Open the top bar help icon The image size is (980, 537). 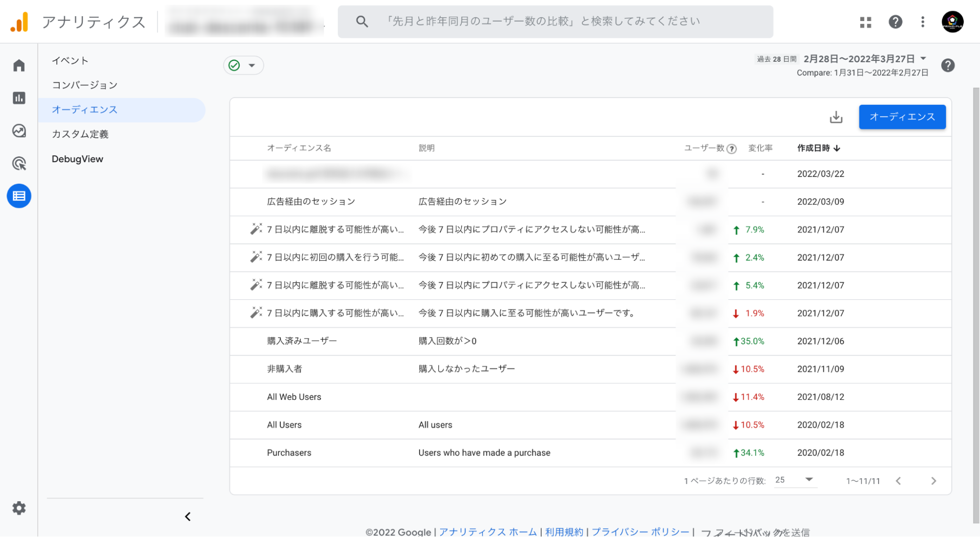pyautogui.click(x=895, y=22)
